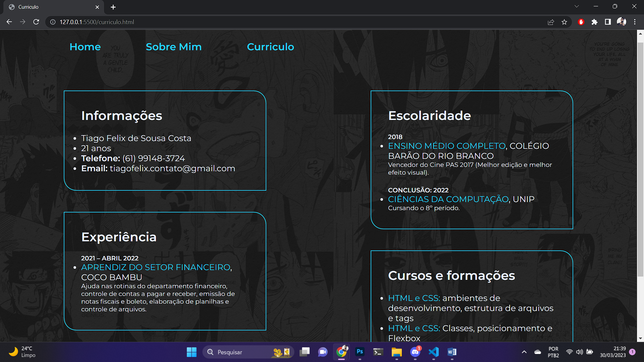Click the address bar URL
Viewport: 644px width, 362px height.
point(97,22)
